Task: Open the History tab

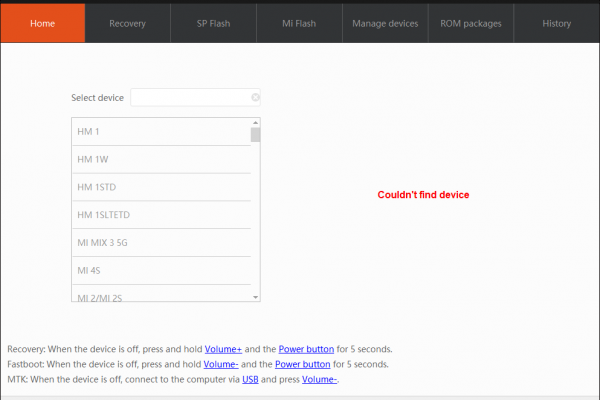Action: click(557, 23)
